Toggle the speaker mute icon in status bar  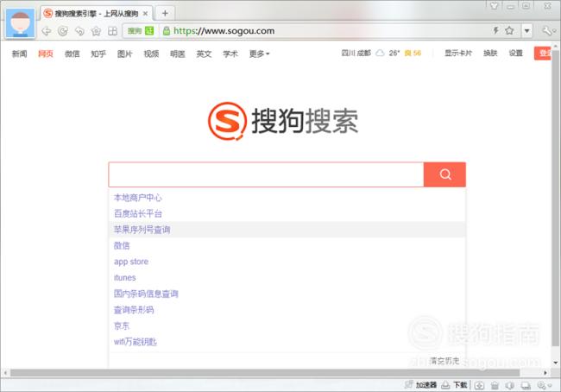pyautogui.click(x=510, y=385)
